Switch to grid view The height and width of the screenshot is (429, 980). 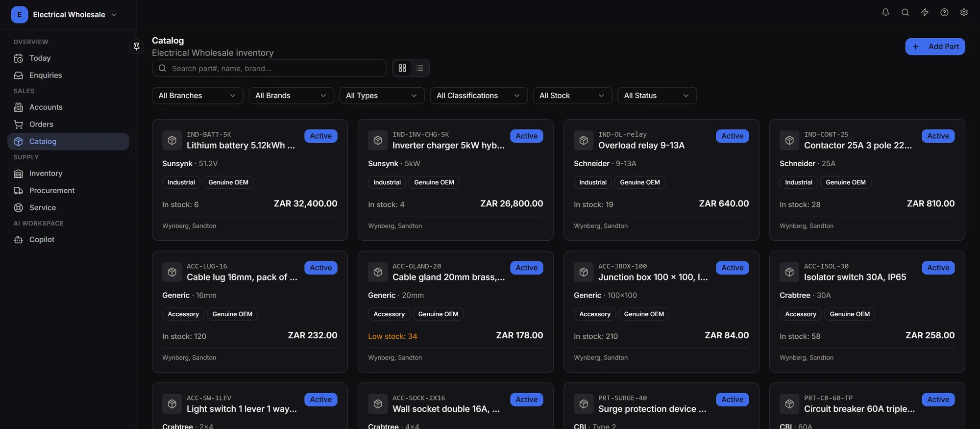[x=402, y=68]
